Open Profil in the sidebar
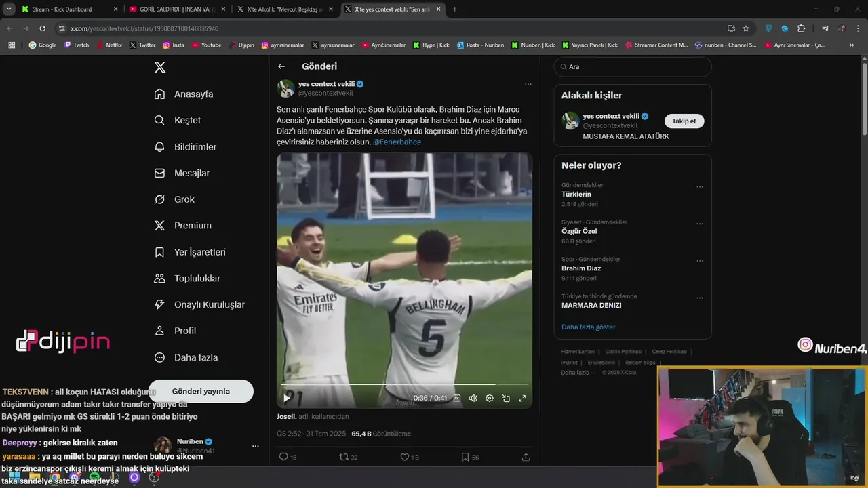The image size is (868, 488). pyautogui.click(x=175, y=331)
